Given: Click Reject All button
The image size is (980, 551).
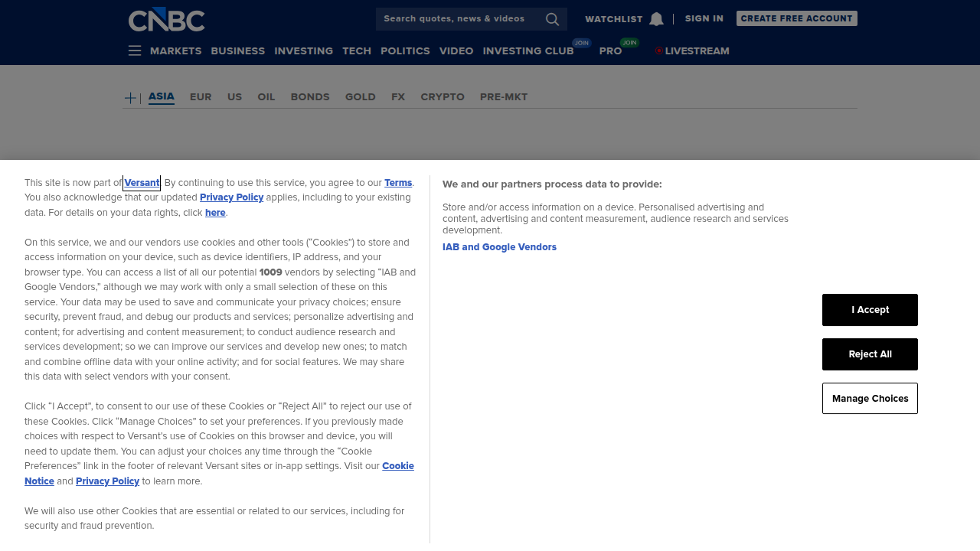Looking at the screenshot, I should (x=870, y=354).
